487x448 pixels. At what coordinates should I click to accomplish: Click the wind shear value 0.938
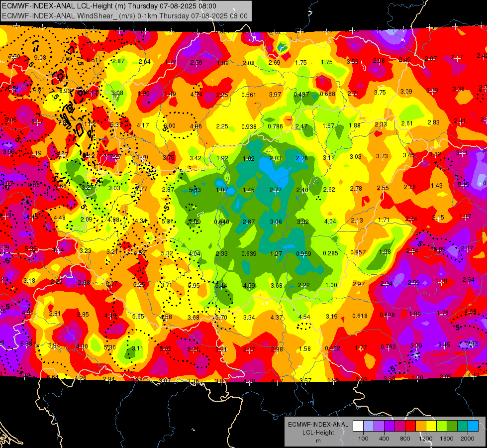[x=249, y=127]
